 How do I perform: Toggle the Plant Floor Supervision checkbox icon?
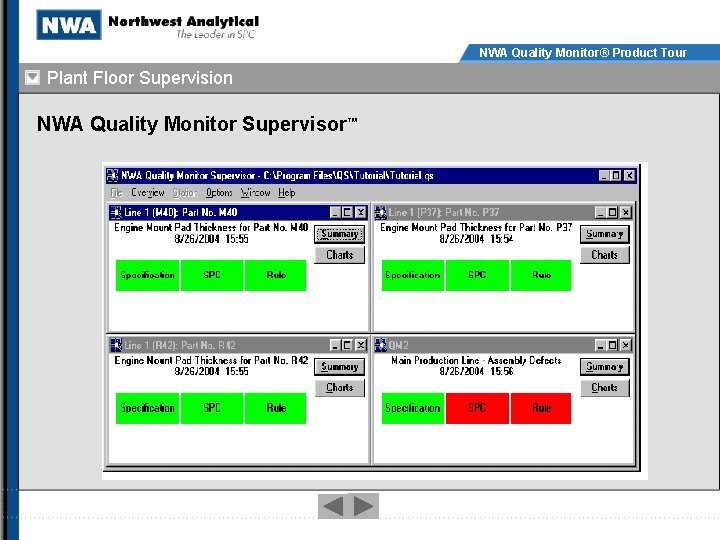click(32, 78)
